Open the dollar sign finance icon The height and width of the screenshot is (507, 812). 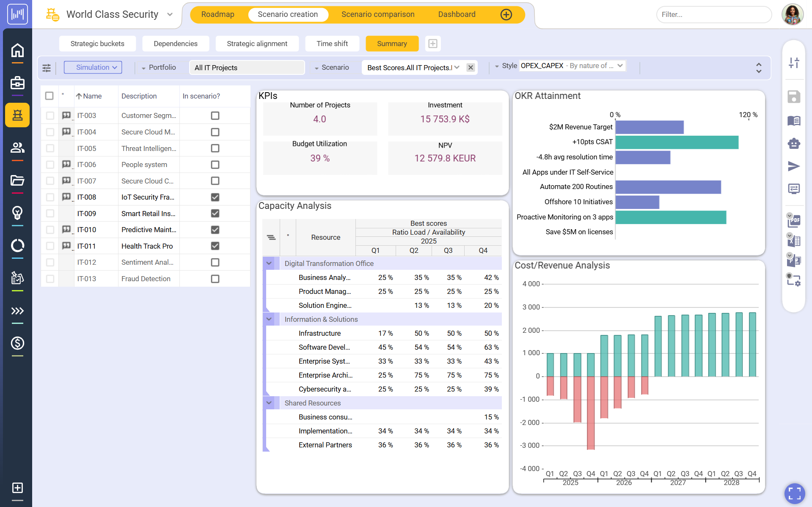tap(17, 343)
